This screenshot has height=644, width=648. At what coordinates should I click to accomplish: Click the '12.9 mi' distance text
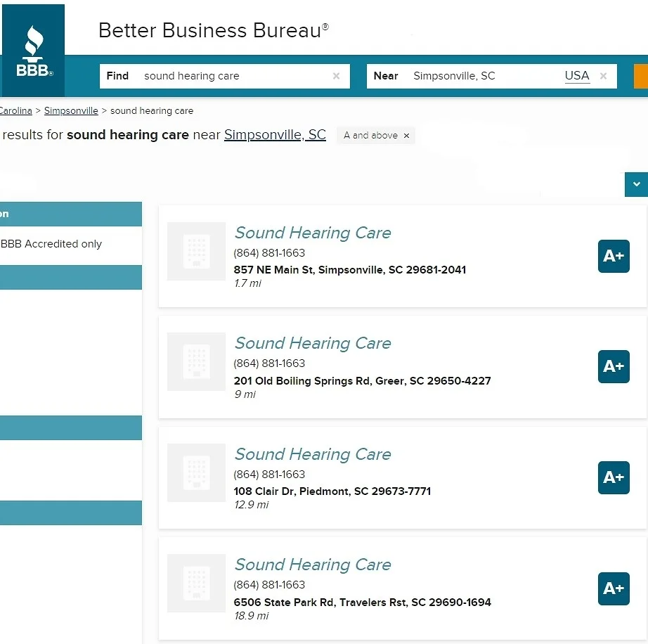coord(252,505)
